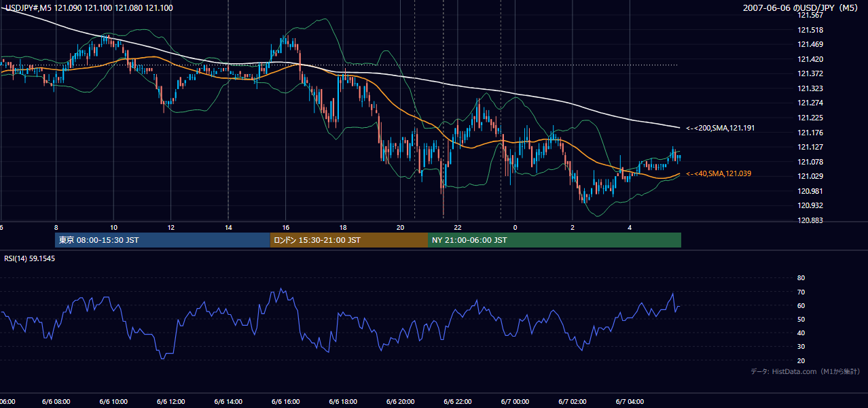Click the 6/6 08:00 bottom time label

56,401
